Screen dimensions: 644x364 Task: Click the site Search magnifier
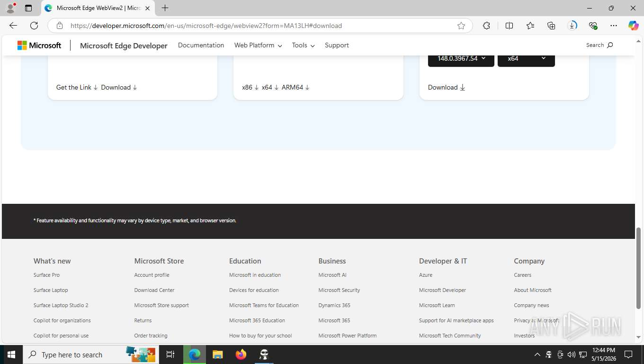610,45
